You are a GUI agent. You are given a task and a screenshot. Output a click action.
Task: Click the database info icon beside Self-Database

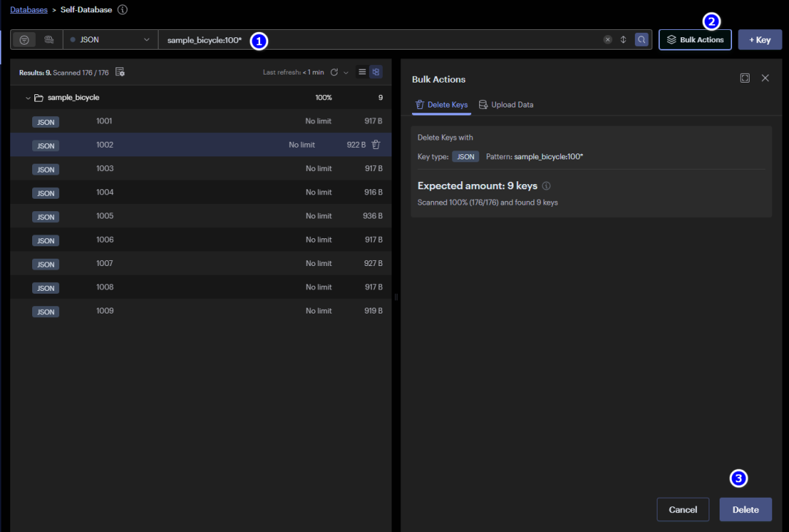(122, 10)
